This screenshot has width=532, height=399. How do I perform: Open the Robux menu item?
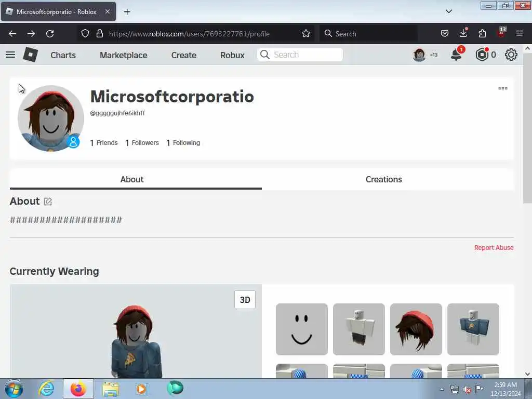[x=232, y=55]
